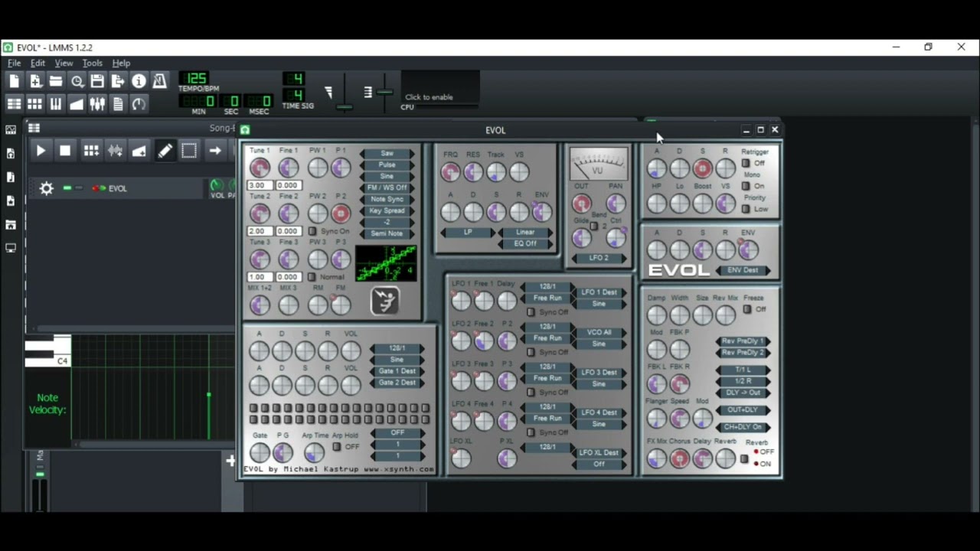Screen dimensions: 980x551
Task: Click the new project from template icon
Action: point(35,81)
